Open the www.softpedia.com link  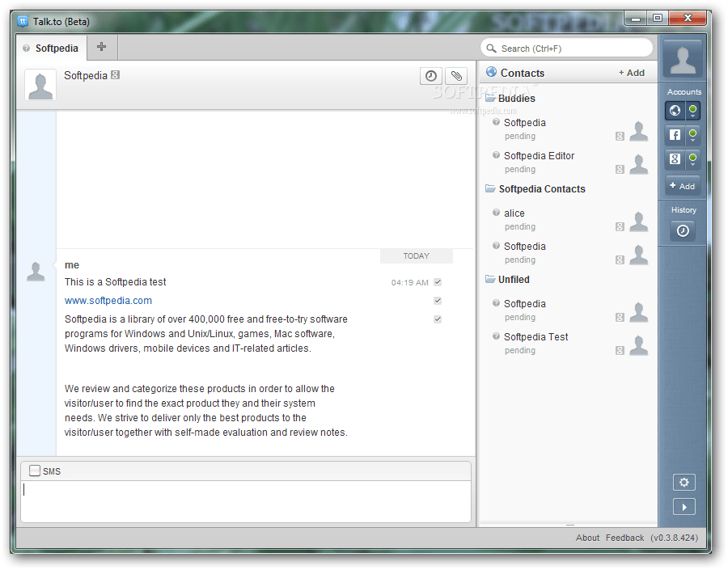coord(108,300)
